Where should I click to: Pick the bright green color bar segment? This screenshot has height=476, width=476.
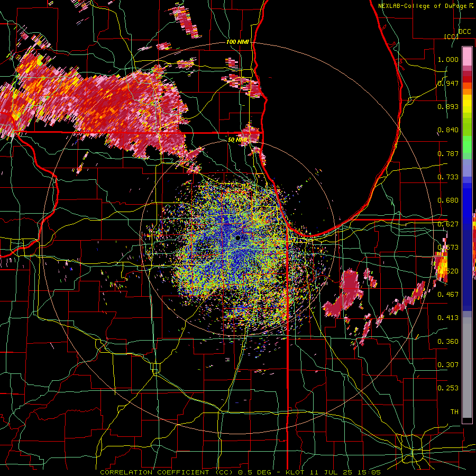pos(467,144)
